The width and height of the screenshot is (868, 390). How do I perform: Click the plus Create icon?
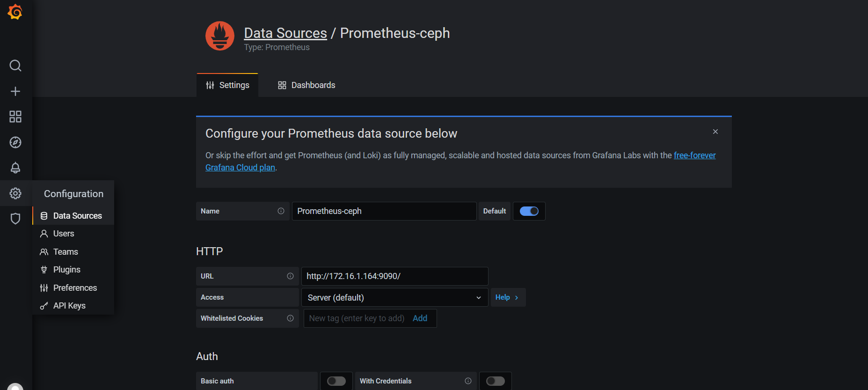click(x=15, y=91)
